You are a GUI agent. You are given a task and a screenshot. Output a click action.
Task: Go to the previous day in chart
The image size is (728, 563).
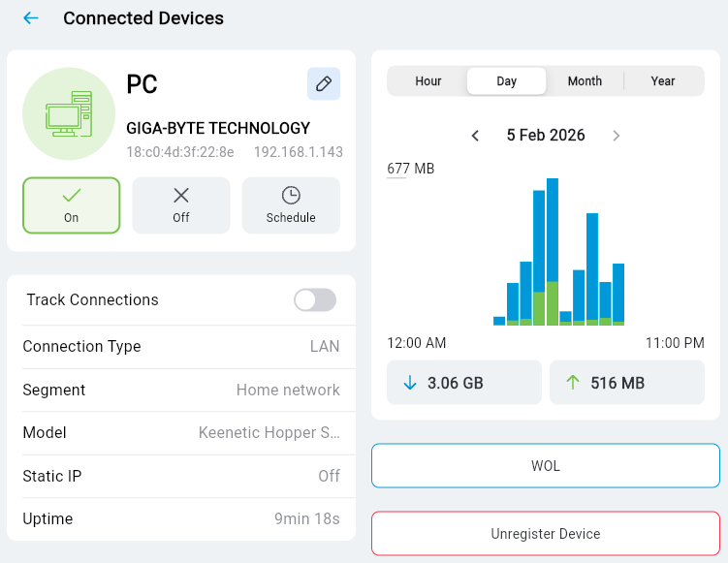pos(475,136)
